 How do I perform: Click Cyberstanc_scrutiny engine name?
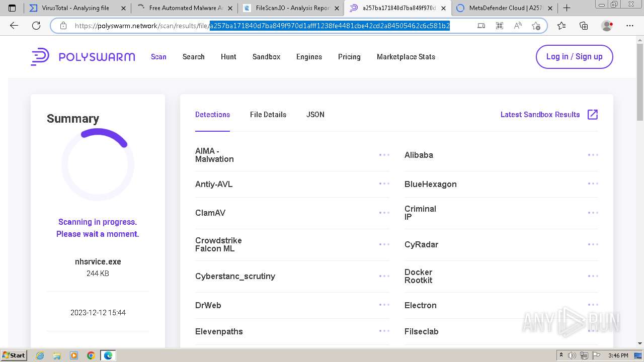(235, 276)
